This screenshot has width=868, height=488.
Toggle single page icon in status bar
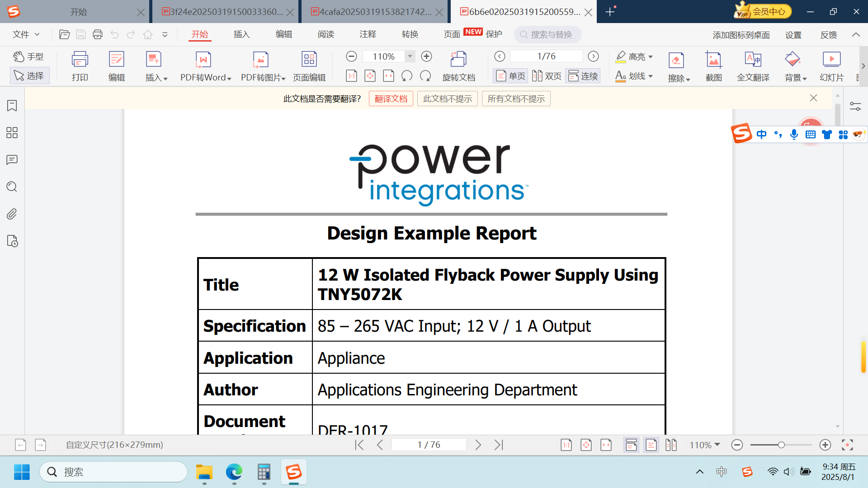pos(651,445)
